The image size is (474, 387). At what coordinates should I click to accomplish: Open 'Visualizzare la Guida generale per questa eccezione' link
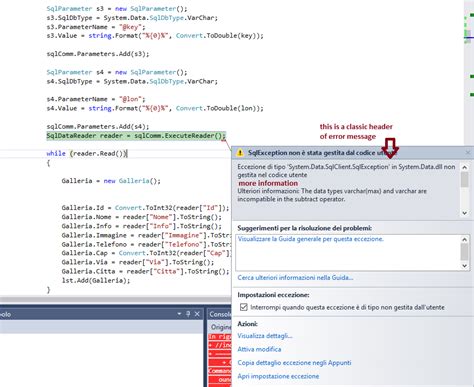point(311,239)
